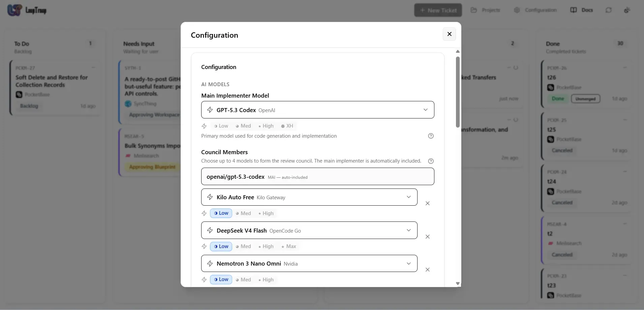Open the Nemotron 3 Nano Omni dropdown
The width and height of the screenshot is (644, 310).
[x=309, y=263]
